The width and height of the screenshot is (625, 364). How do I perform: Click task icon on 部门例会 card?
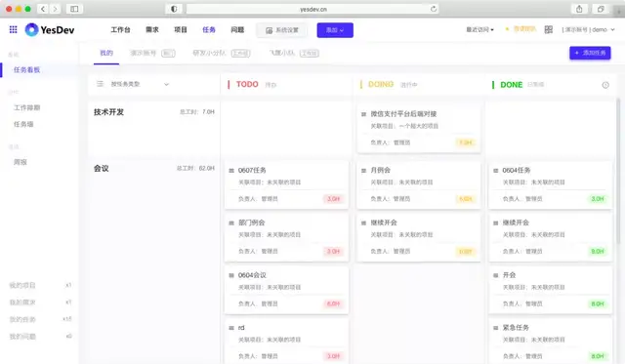point(231,223)
